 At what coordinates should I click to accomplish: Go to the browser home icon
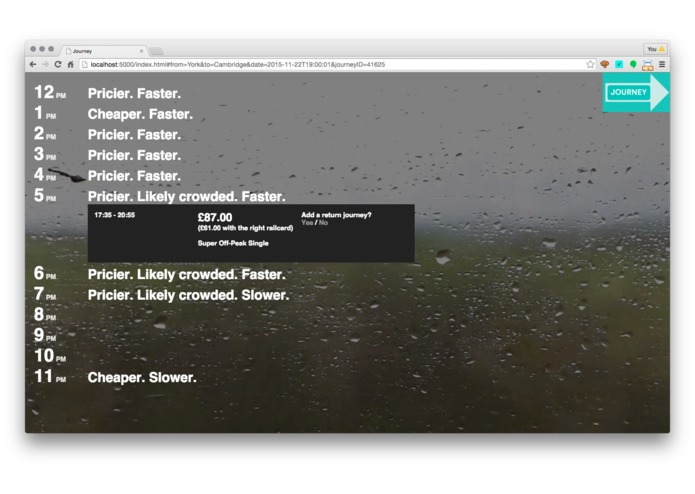pos(70,64)
